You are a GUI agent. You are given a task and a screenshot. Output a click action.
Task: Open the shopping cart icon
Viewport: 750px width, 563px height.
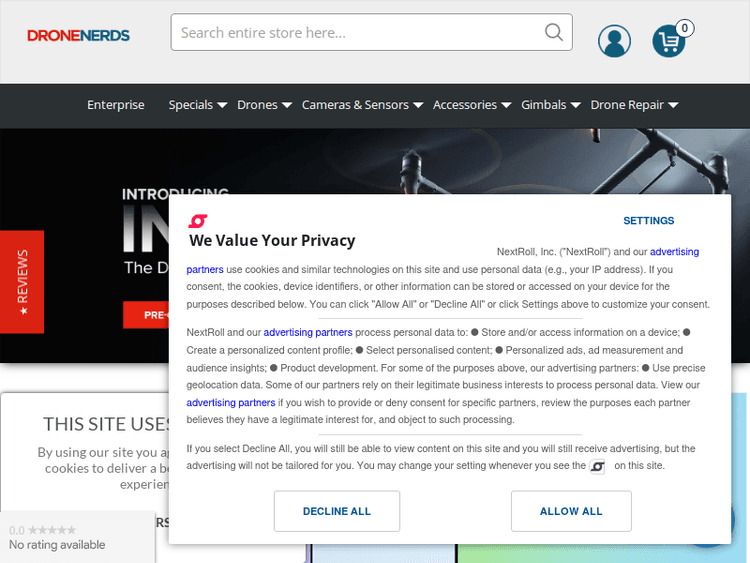(669, 41)
